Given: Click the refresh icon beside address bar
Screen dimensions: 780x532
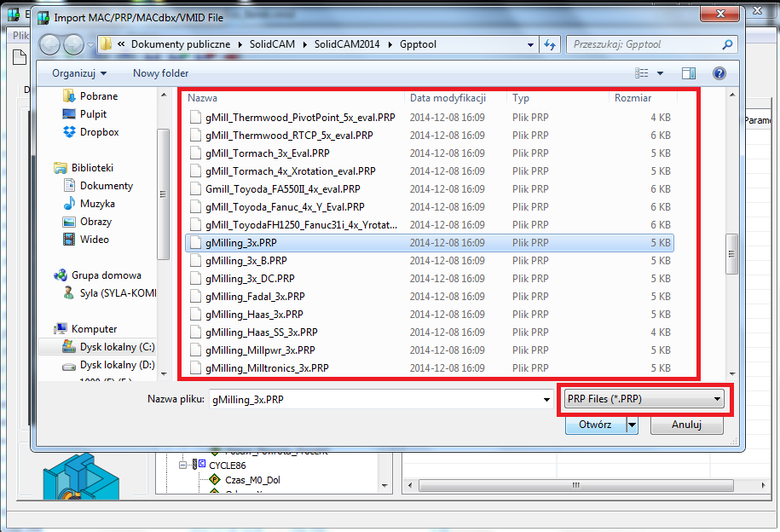Looking at the screenshot, I should point(550,44).
